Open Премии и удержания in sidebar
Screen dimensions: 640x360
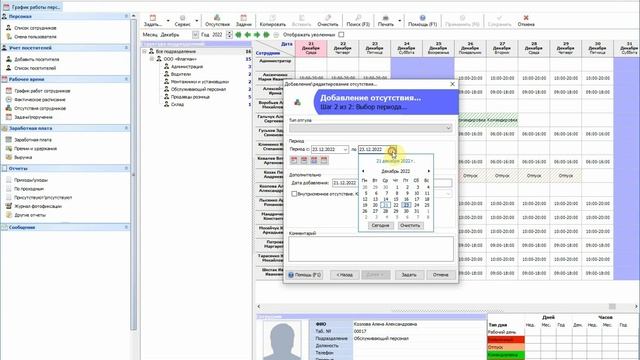(31, 148)
